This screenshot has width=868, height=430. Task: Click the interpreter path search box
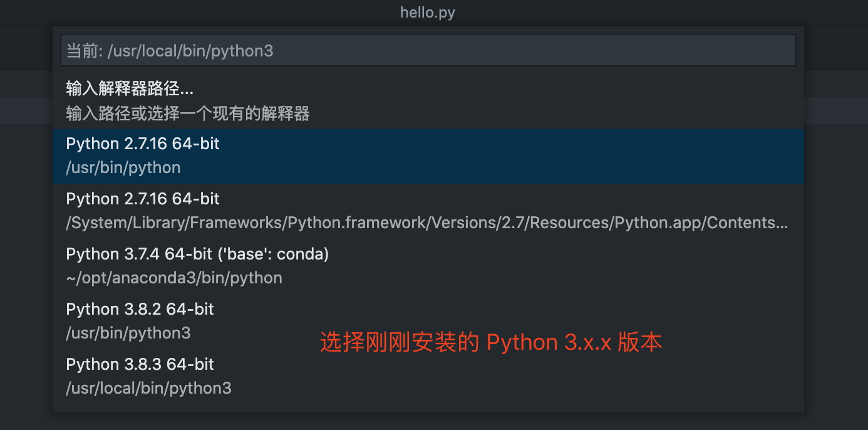coord(428,51)
